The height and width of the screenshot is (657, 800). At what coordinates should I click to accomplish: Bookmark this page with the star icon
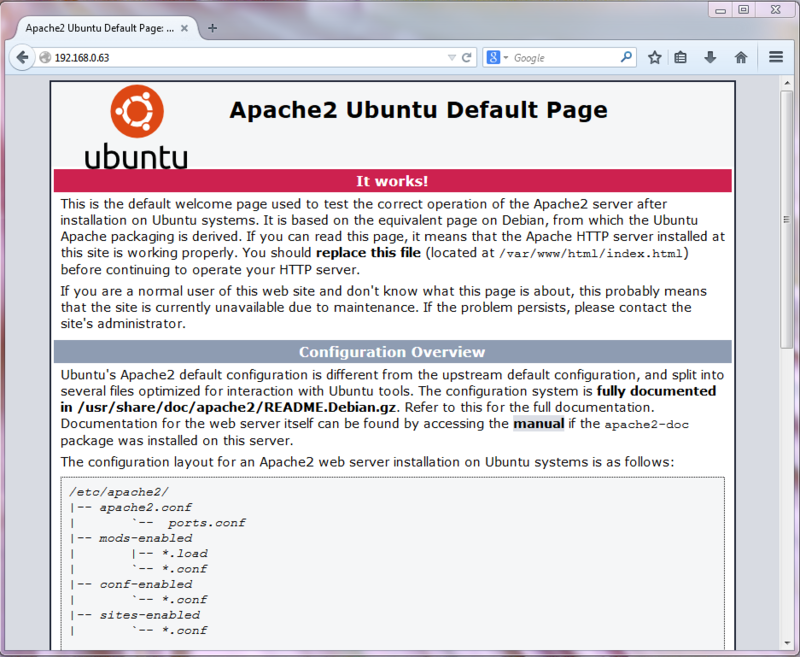[x=655, y=57]
